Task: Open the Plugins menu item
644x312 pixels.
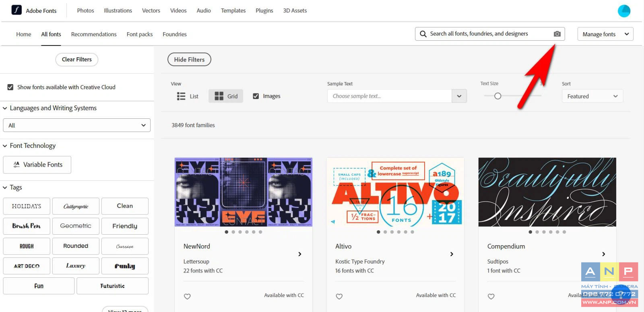Action: tap(264, 10)
